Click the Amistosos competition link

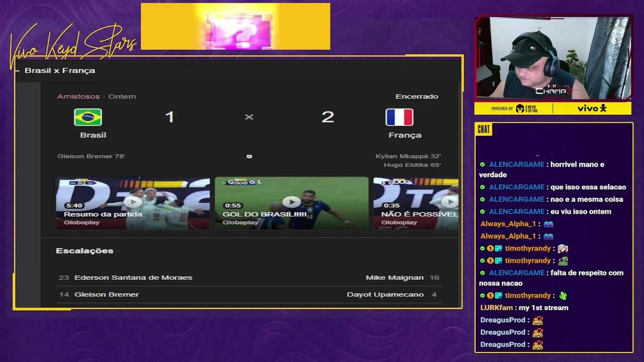(78, 96)
